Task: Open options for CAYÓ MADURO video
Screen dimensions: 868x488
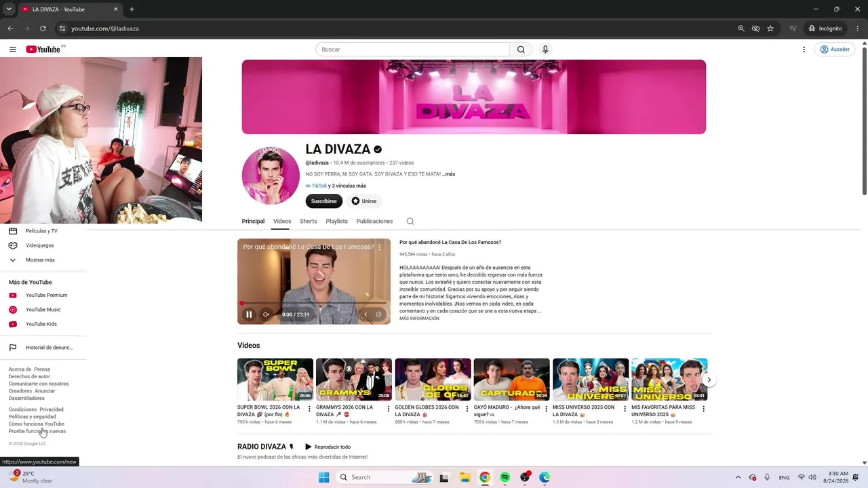Action: [546, 409]
